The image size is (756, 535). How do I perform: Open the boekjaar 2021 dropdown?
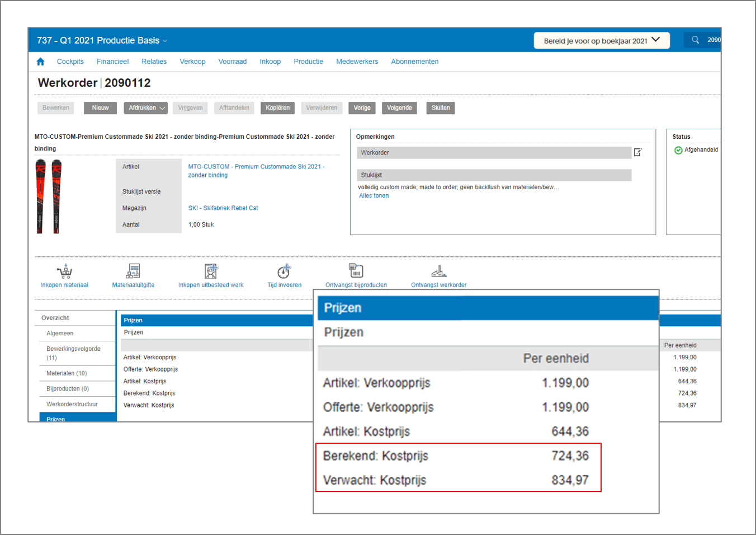[655, 40]
